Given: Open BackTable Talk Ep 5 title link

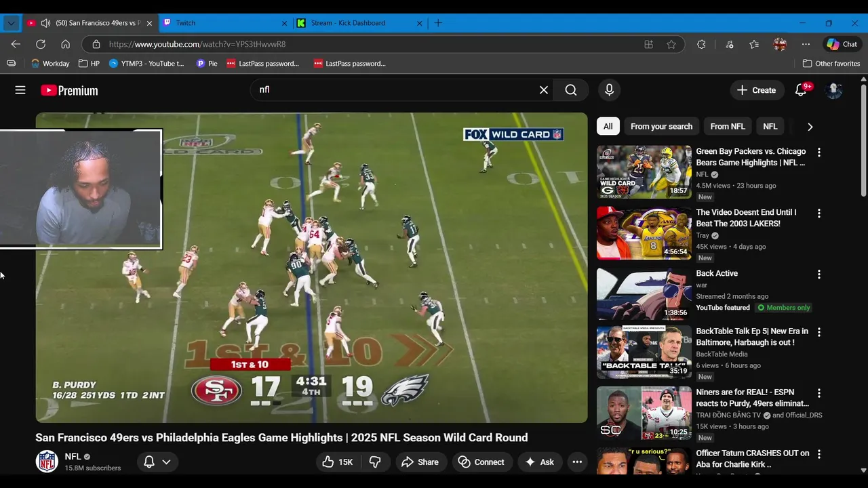Looking at the screenshot, I should click(752, 337).
